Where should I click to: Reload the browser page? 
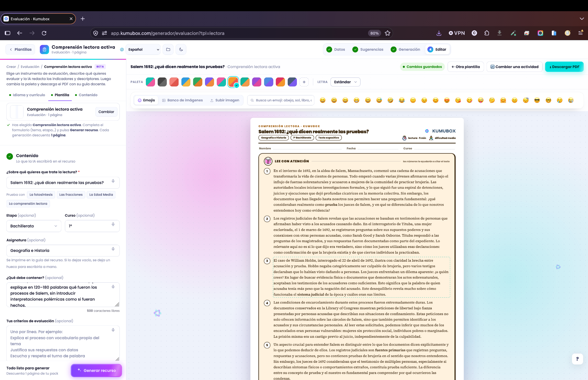44,33
